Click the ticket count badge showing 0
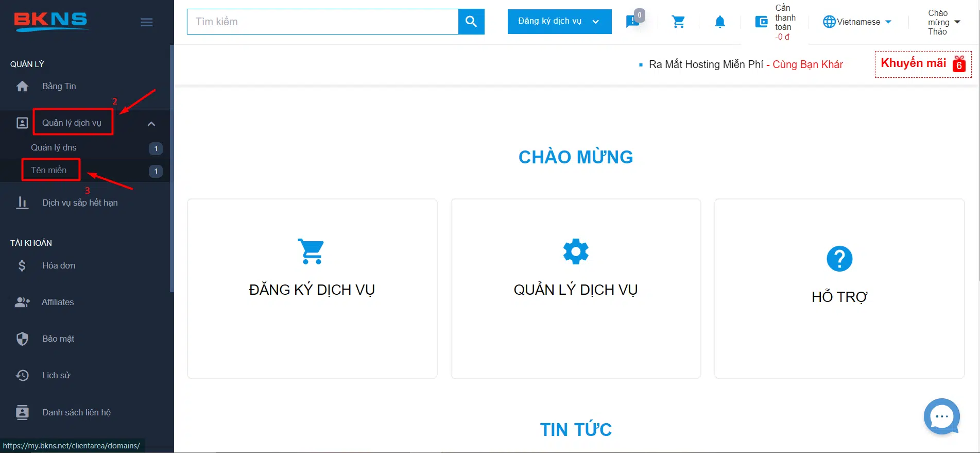980x453 pixels. click(639, 15)
